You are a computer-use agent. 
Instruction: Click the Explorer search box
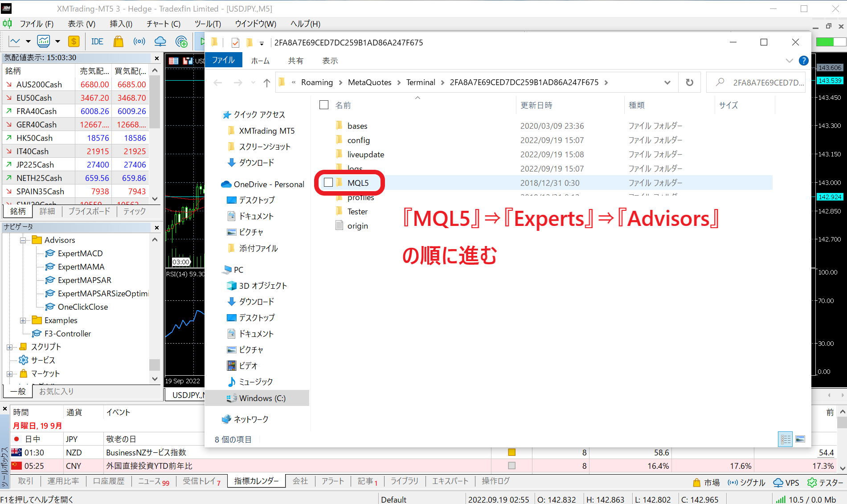(x=756, y=82)
